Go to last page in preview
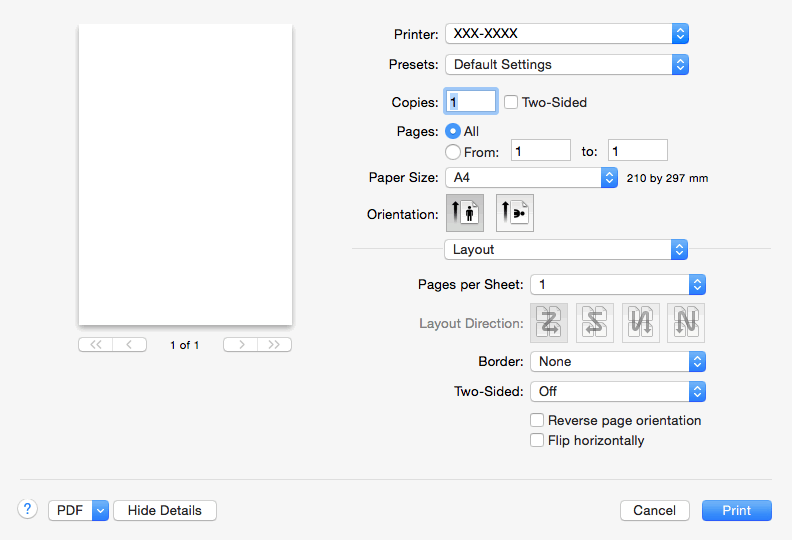The width and height of the screenshot is (792, 540). pyautogui.click(x=274, y=345)
